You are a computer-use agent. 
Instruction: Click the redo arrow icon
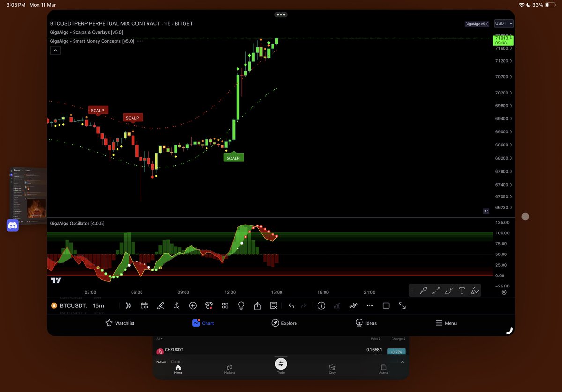coord(303,305)
